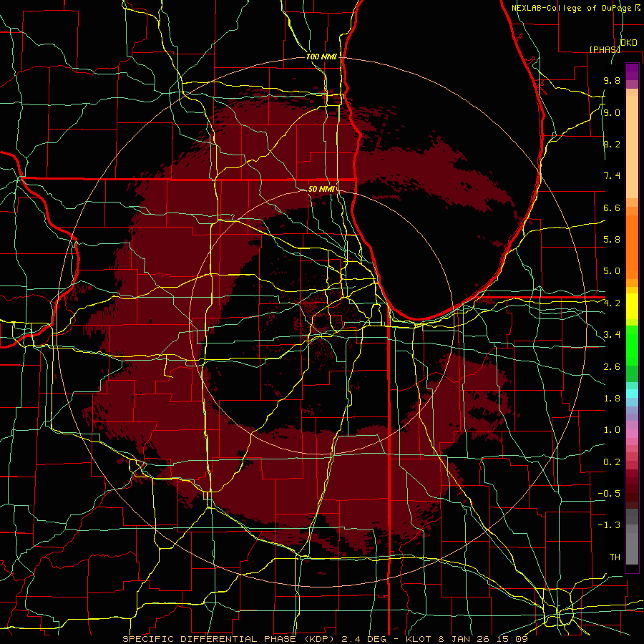Pick the yellow color bar segment
This screenshot has height=644, width=644.
[632, 306]
